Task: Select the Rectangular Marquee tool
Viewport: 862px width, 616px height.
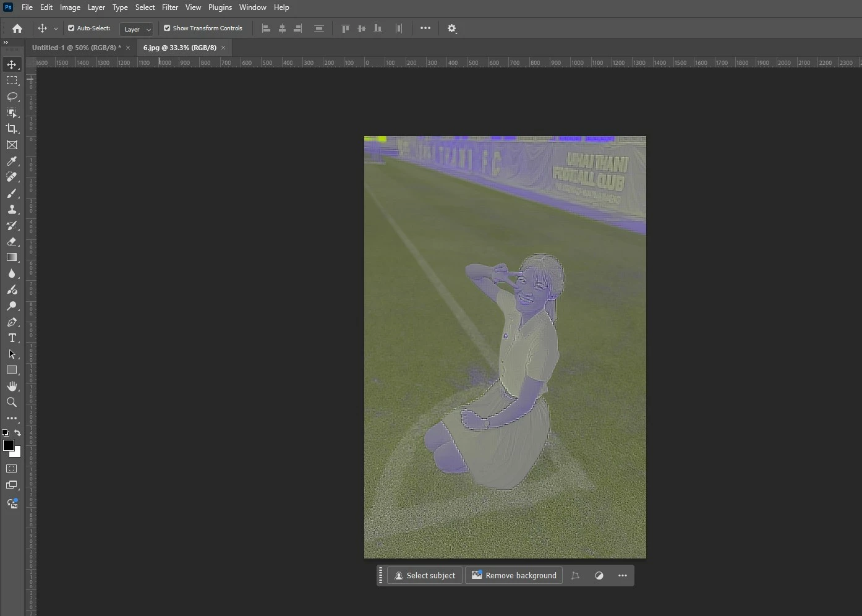Action: 12,80
